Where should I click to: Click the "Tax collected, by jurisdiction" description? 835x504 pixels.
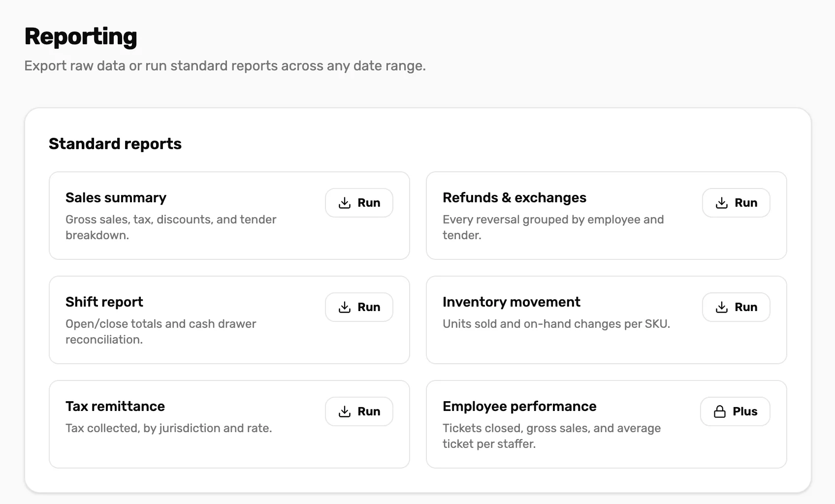pyautogui.click(x=169, y=428)
